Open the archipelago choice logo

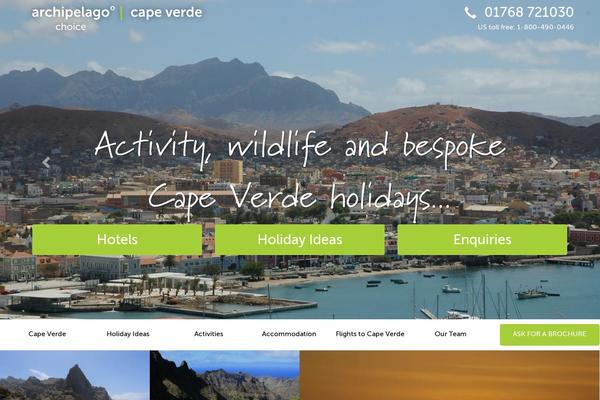point(73,18)
